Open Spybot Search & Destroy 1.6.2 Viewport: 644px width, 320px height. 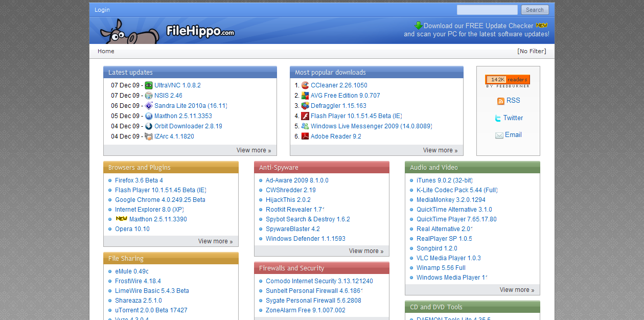(308, 219)
